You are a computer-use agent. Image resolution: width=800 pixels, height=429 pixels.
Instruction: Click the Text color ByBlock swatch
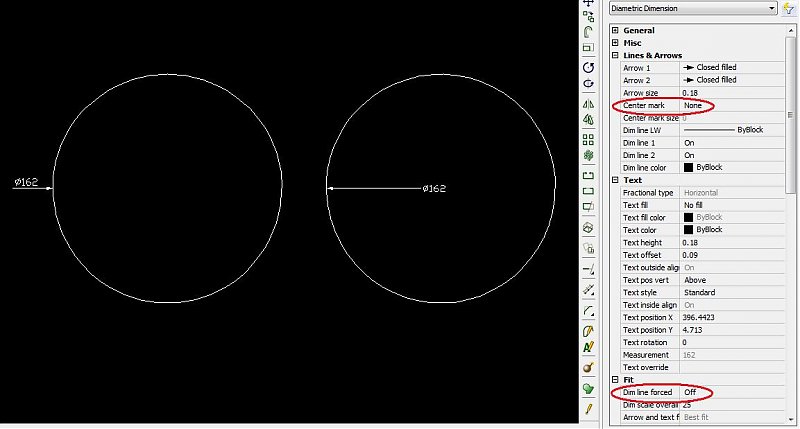pyautogui.click(x=688, y=230)
